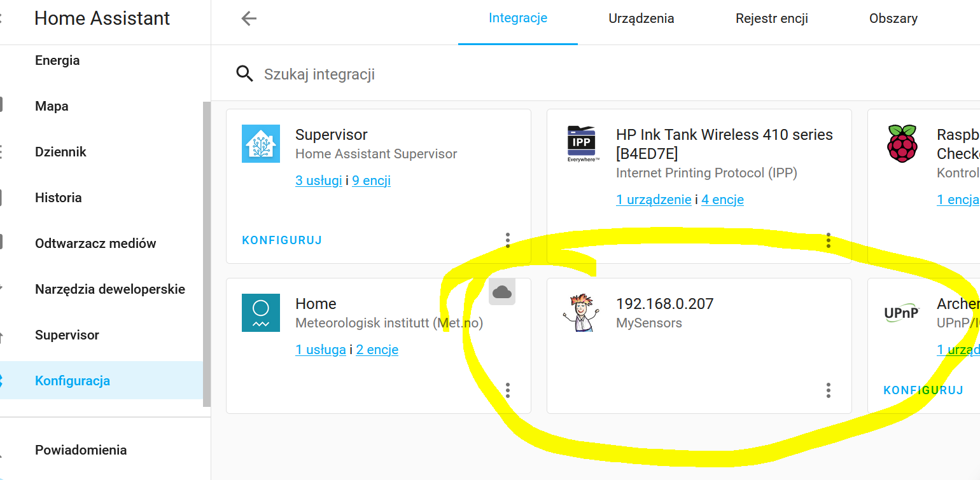
Task: Click the search magnifier icon
Action: [x=245, y=74]
